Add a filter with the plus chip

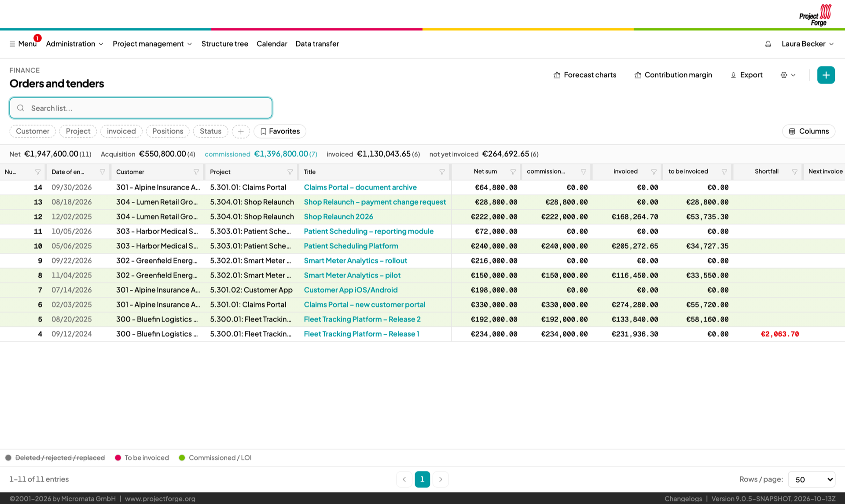[x=241, y=131]
